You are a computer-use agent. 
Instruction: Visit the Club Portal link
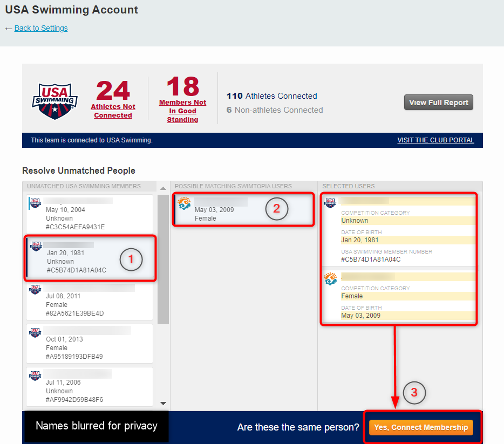pyautogui.click(x=435, y=140)
